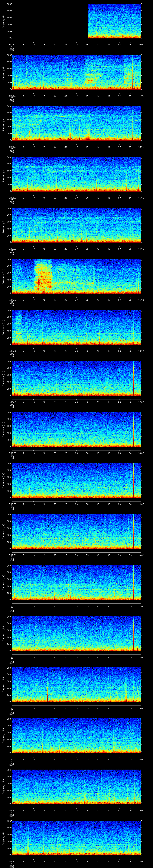Screen dimensions: 153x868
Task: Click the Frequency (Hz) axis title of 16:09:00 panel
Action: pos(3,21)
